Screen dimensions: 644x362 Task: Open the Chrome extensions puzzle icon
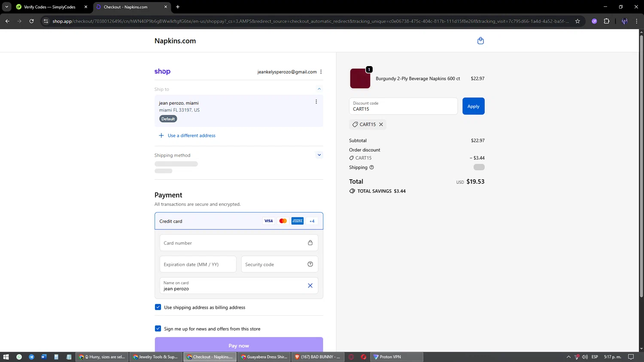(x=607, y=21)
